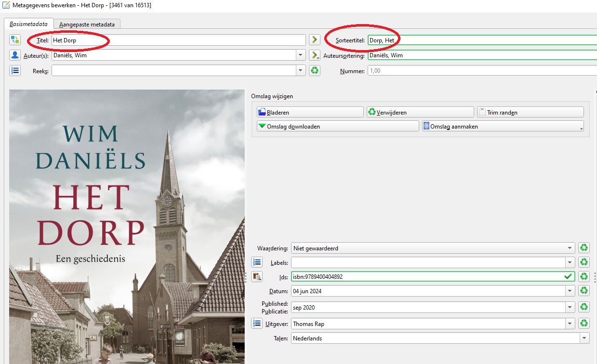597x364 pixels.
Task: Open the Waardering rating dropdown
Action: pyautogui.click(x=570, y=248)
